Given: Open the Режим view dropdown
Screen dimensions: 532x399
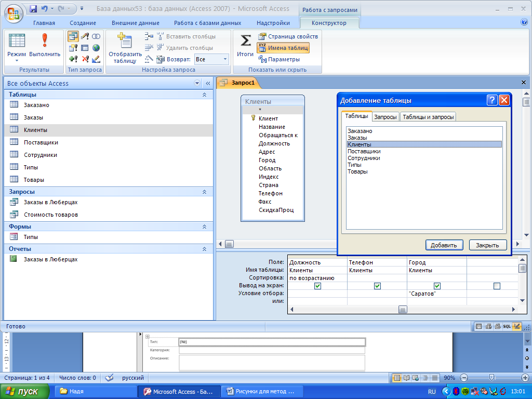Looking at the screenshot, I should [17, 58].
